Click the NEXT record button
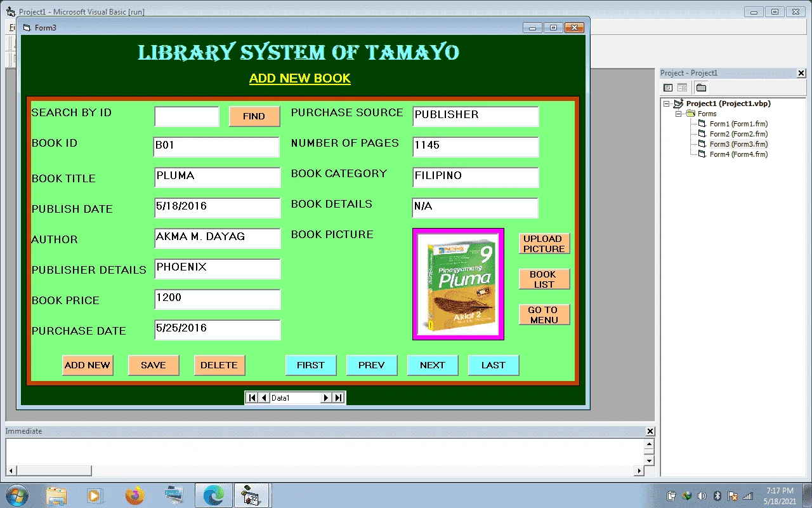 click(x=433, y=365)
